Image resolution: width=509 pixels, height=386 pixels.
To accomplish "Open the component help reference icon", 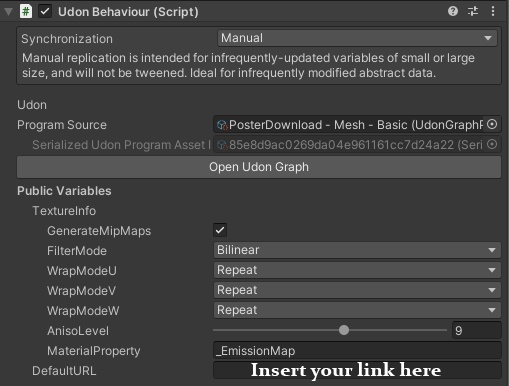I will (x=453, y=11).
